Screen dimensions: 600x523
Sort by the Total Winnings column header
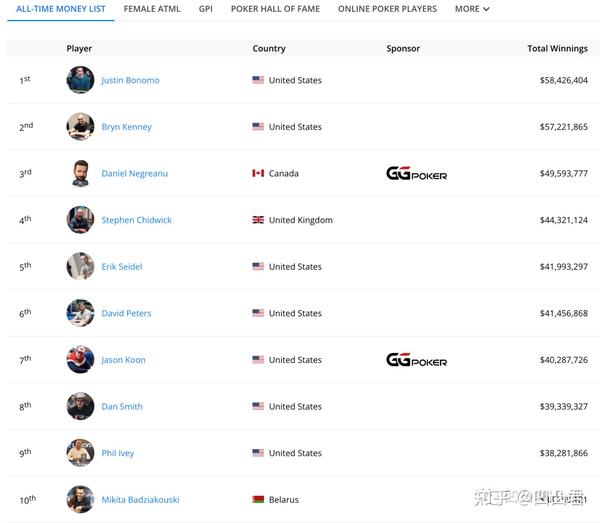557,48
